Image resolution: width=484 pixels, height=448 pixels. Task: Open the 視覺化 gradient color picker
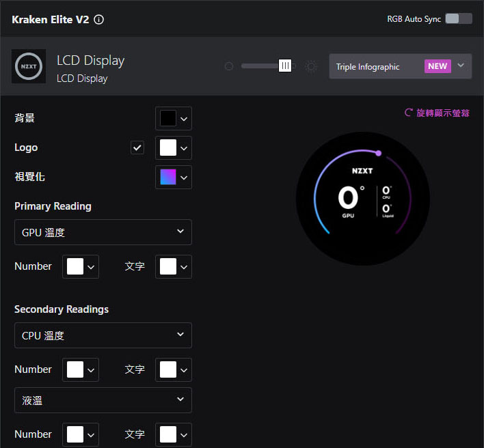click(174, 178)
